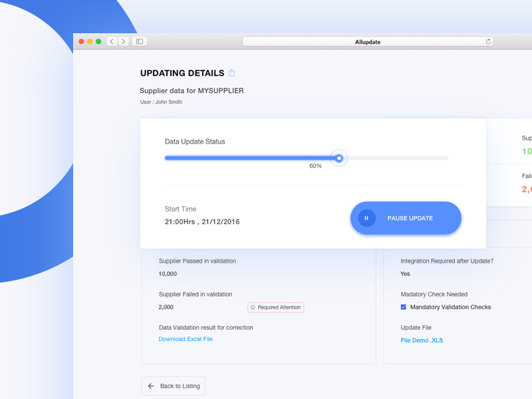Click the 10,000 Supplier Passed count
Screen dimensions: 532x399
(168, 274)
